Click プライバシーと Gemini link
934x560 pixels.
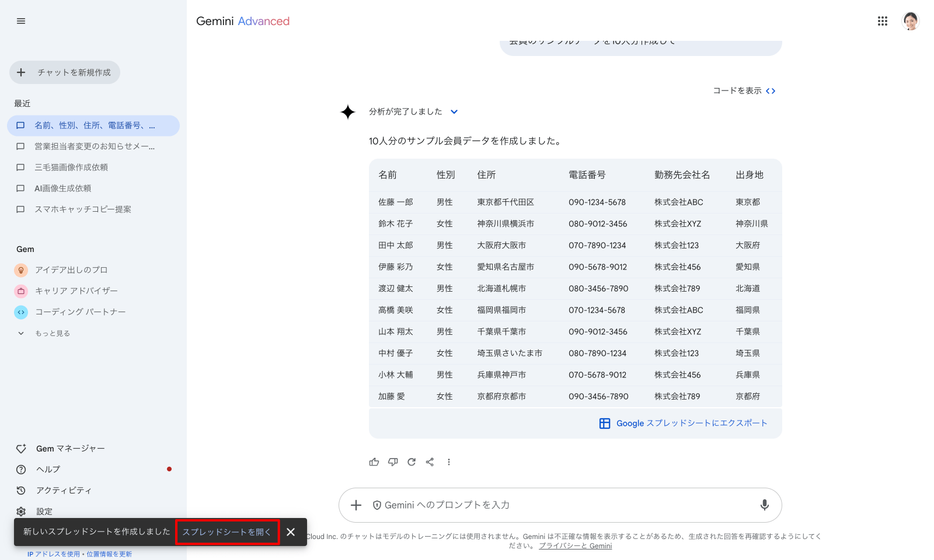(x=576, y=546)
